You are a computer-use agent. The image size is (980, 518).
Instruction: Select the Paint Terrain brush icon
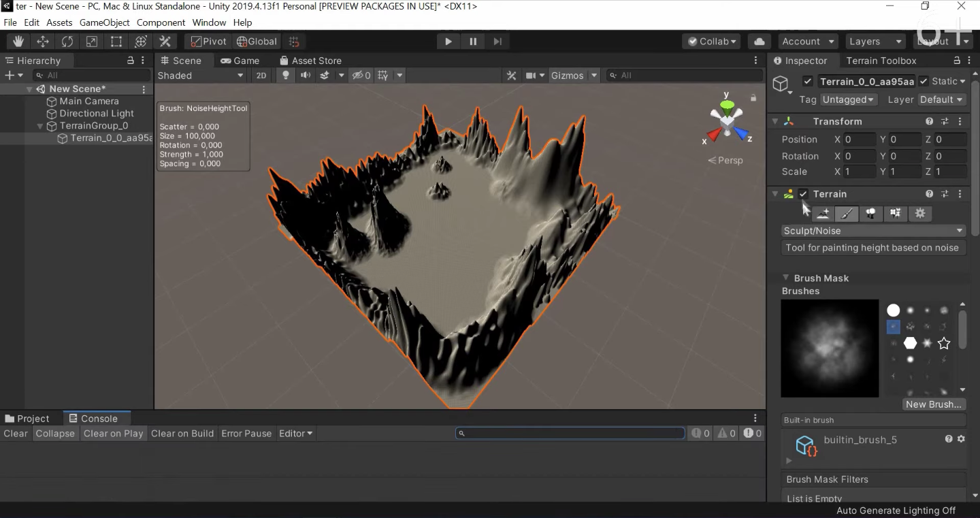[846, 214]
